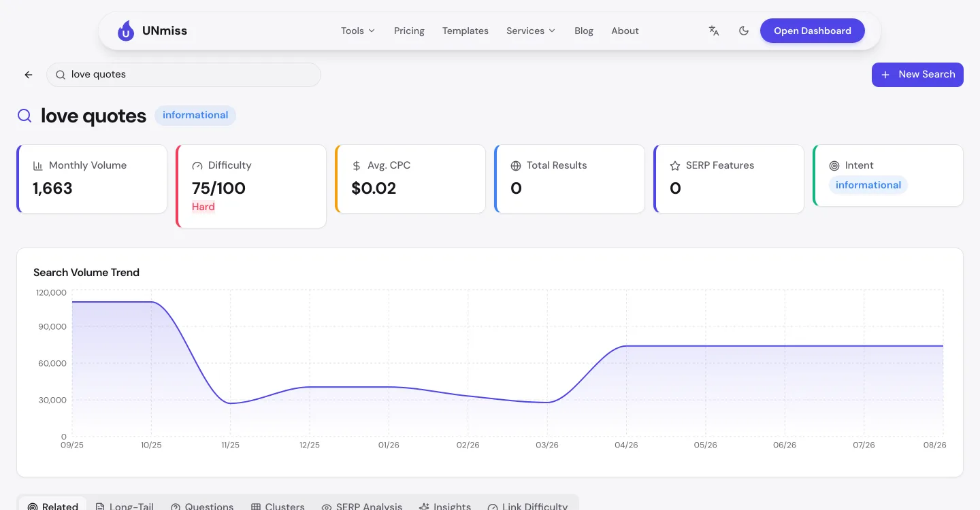The width and height of the screenshot is (980, 510).
Task: Switch to the Related tab
Action: (53, 506)
